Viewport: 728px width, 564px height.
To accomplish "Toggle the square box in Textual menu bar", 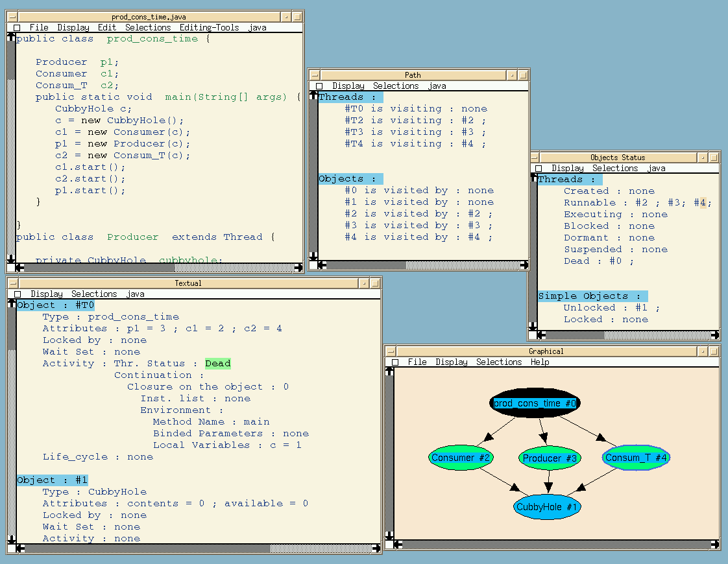I will tap(18, 294).
